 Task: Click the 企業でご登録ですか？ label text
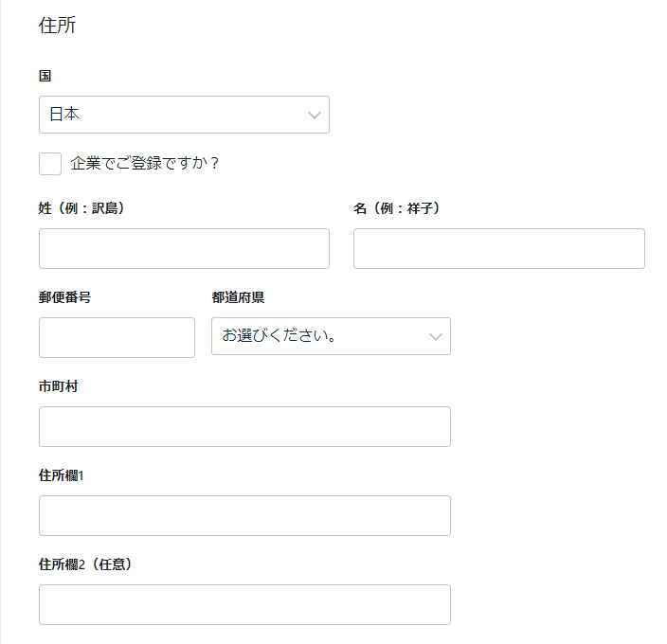145,163
